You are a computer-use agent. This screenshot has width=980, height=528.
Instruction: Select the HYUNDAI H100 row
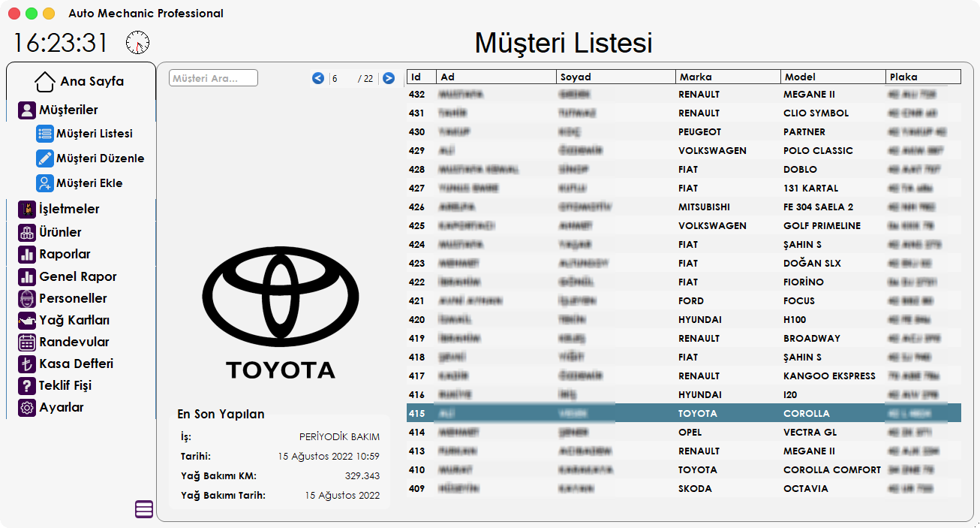(684, 320)
